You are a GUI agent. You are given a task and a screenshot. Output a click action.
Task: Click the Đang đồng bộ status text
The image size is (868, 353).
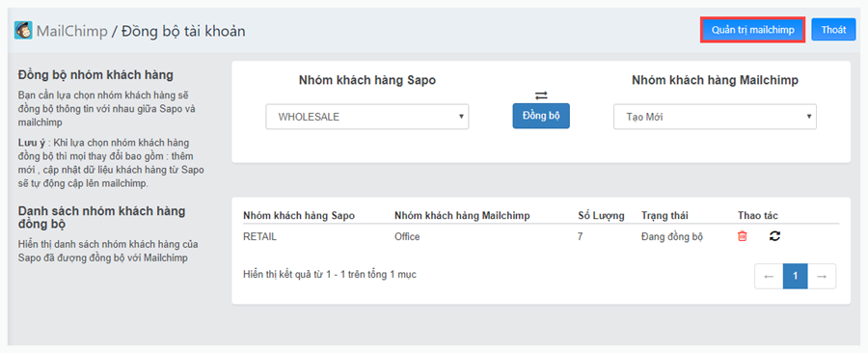672,237
